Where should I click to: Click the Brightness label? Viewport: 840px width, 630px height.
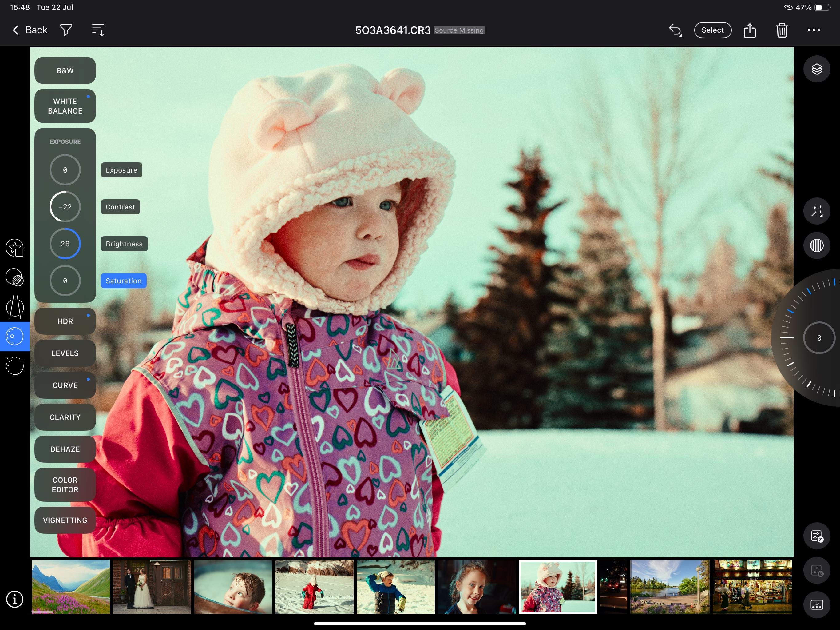pyautogui.click(x=124, y=244)
